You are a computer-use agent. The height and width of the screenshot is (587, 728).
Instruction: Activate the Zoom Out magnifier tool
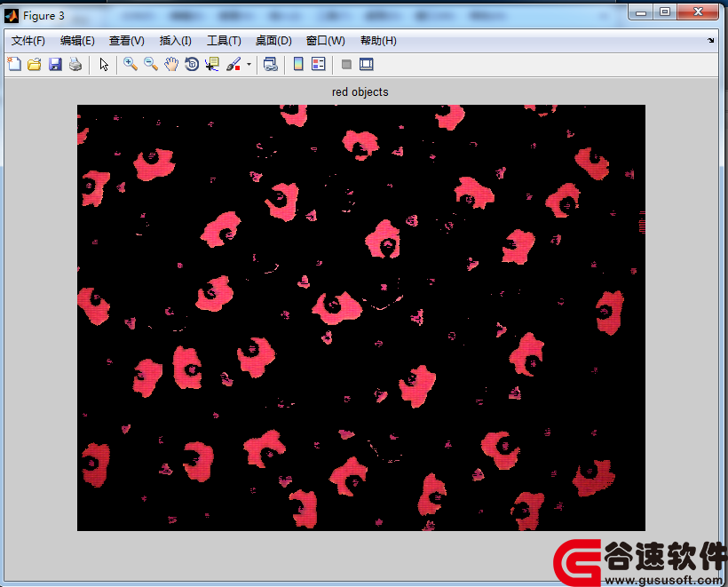151,64
